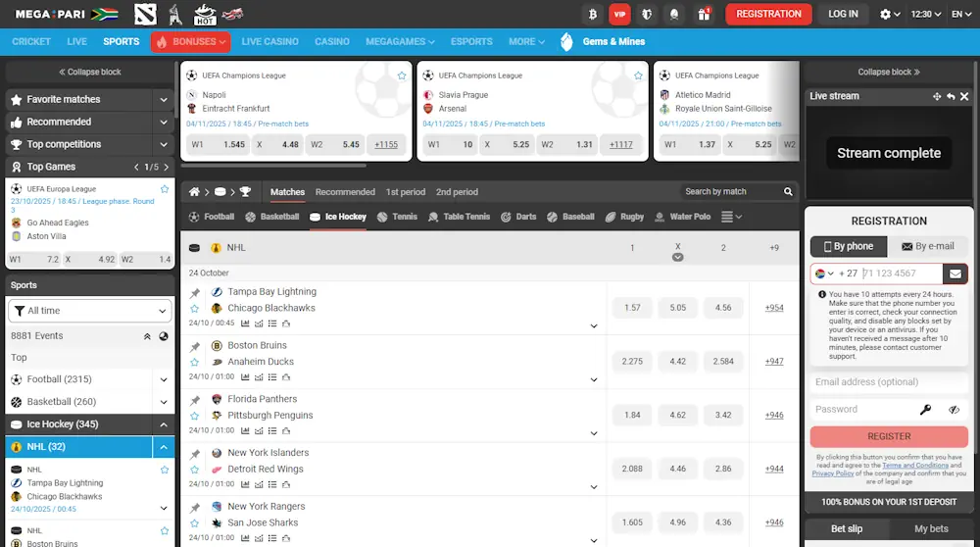Open the country code selector
This screenshot has height=547, width=980.
[x=824, y=273]
